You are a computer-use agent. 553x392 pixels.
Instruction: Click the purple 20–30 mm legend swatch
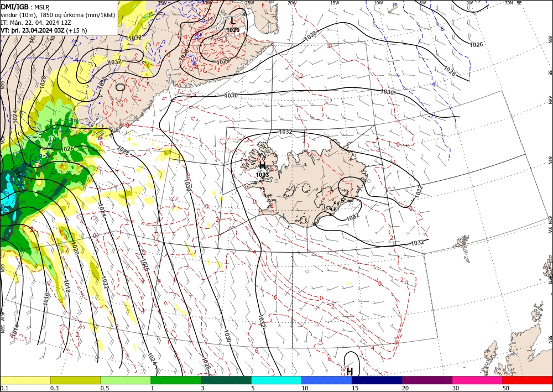(427, 380)
